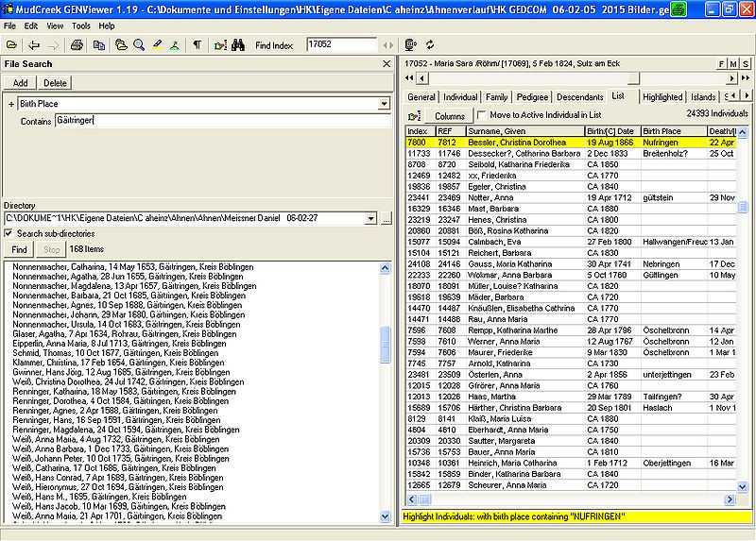Screen dimensions: 756x541
Task: Toggle the Search sub-directories checkbox
Action: (9, 233)
